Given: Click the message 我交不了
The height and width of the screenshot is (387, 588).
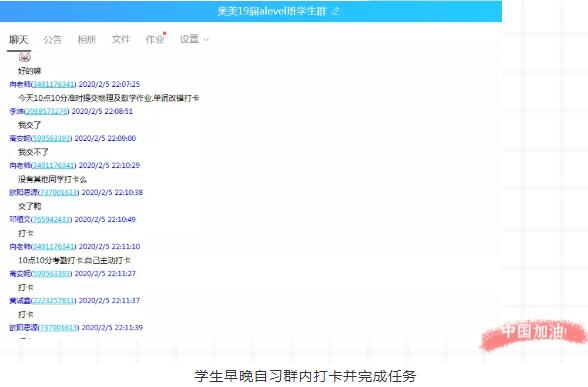Looking at the screenshot, I should pyautogui.click(x=33, y=152).
